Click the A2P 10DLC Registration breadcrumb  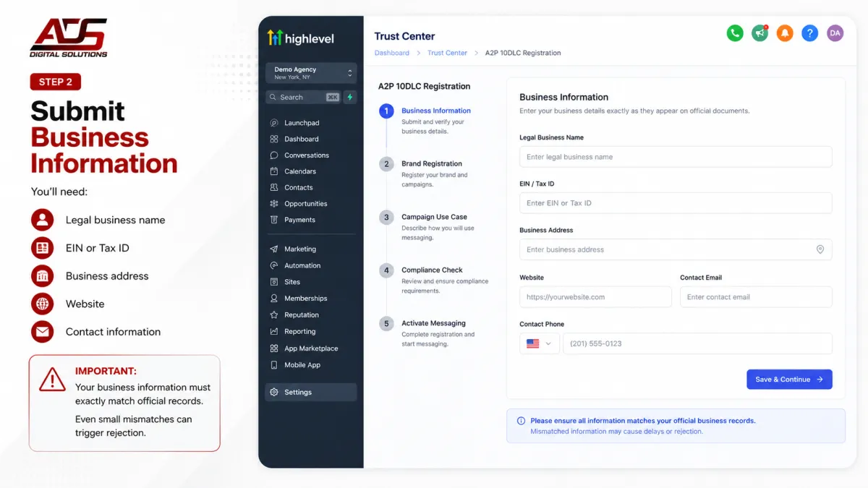coord(523,53)
